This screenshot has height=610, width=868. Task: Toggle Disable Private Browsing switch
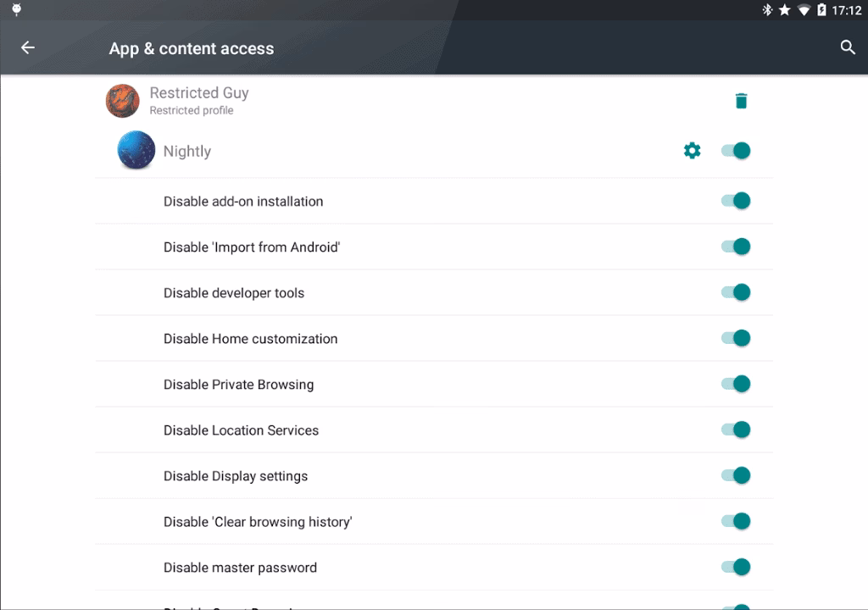click(736, 384)
